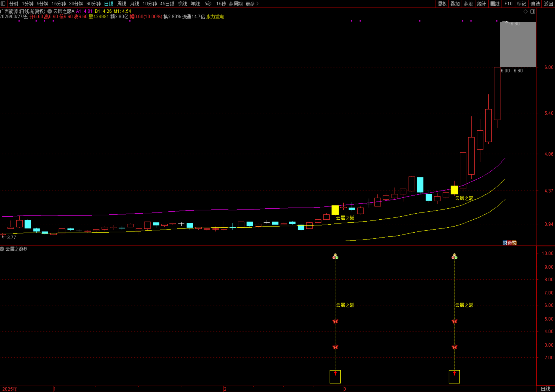Open the 云层之巅A indicator dropdown arrow
555x392 pixels.
(50, 11)
